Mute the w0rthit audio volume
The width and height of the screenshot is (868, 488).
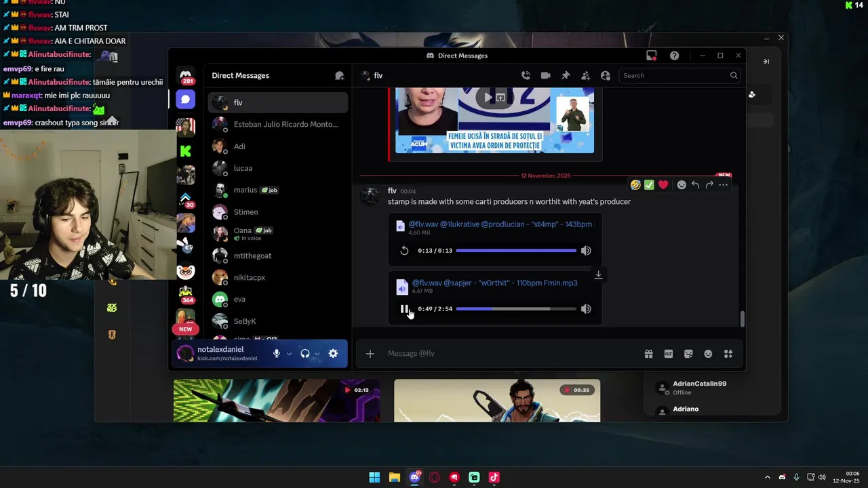point(586,309)
